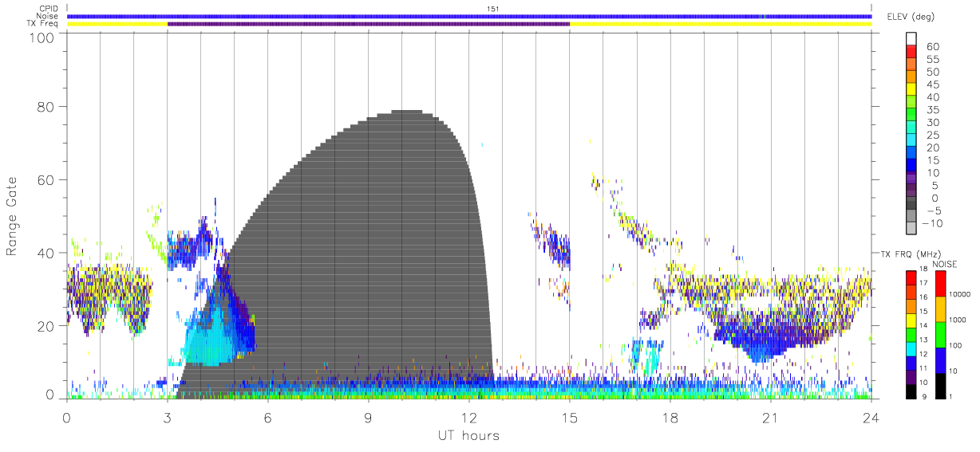Click the CPID value 151

(x=494, y=8)
